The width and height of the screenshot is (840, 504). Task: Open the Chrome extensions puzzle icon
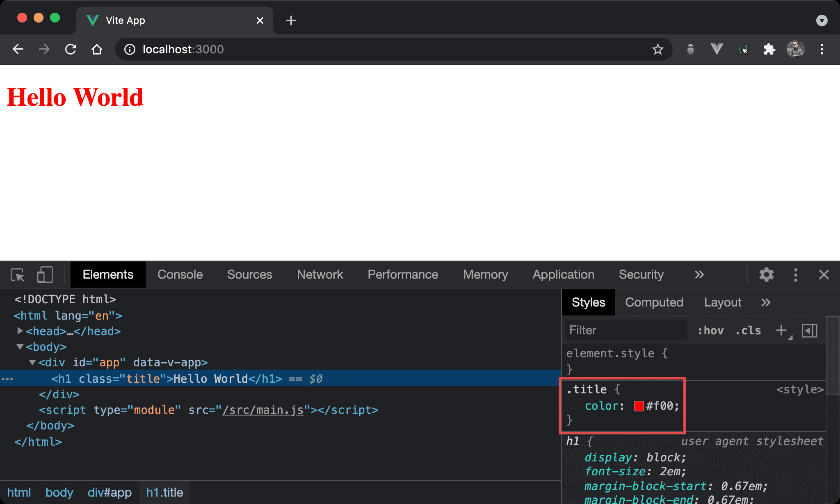tap(769, 49)
